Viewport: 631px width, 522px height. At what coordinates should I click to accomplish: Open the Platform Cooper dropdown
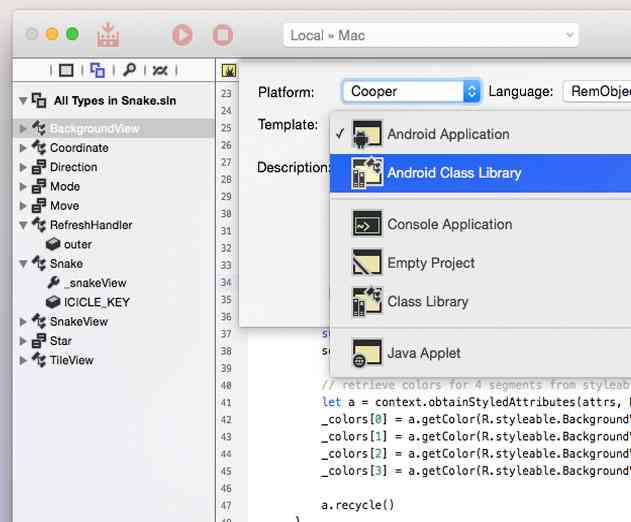(x=411, y=91)
